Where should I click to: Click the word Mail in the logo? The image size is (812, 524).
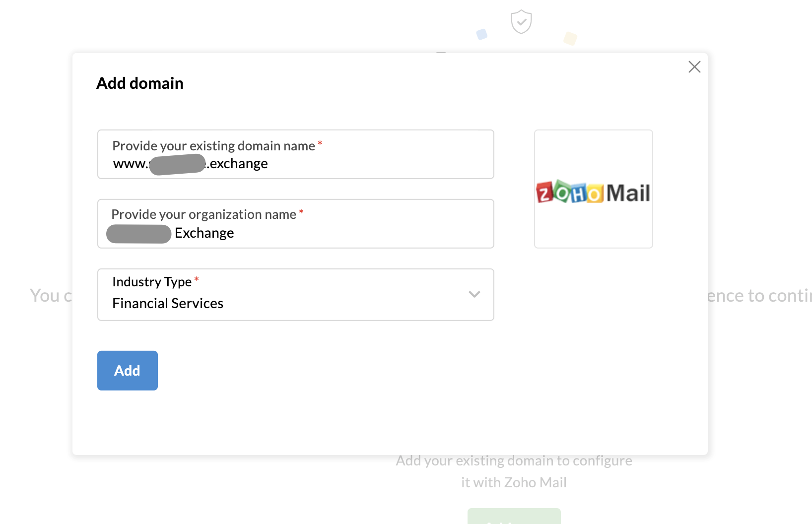628,193
